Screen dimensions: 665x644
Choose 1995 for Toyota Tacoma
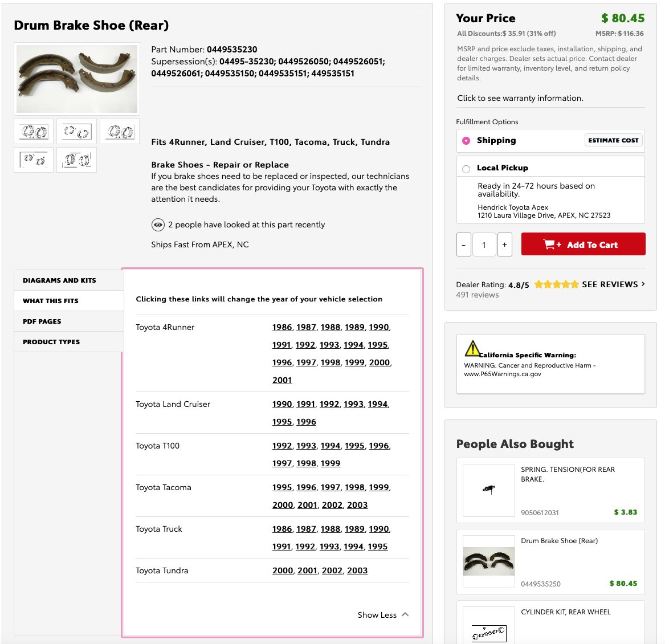[282, 487]
